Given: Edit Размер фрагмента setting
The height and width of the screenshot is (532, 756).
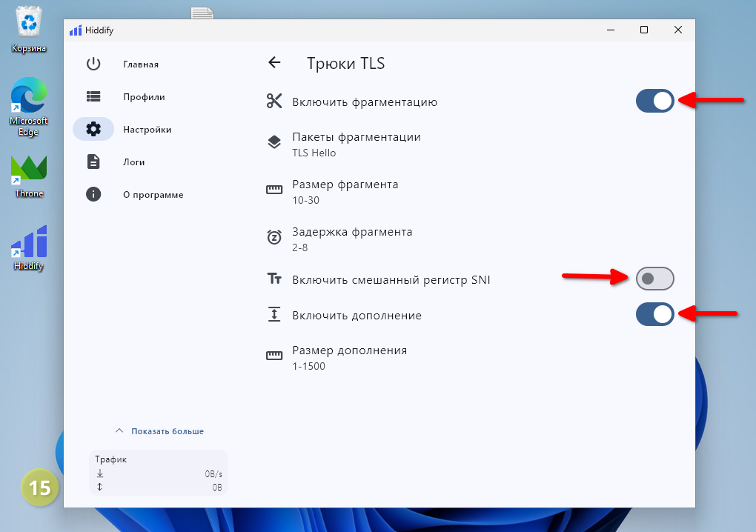Looking at the screenshot, I should coord(470,192).
